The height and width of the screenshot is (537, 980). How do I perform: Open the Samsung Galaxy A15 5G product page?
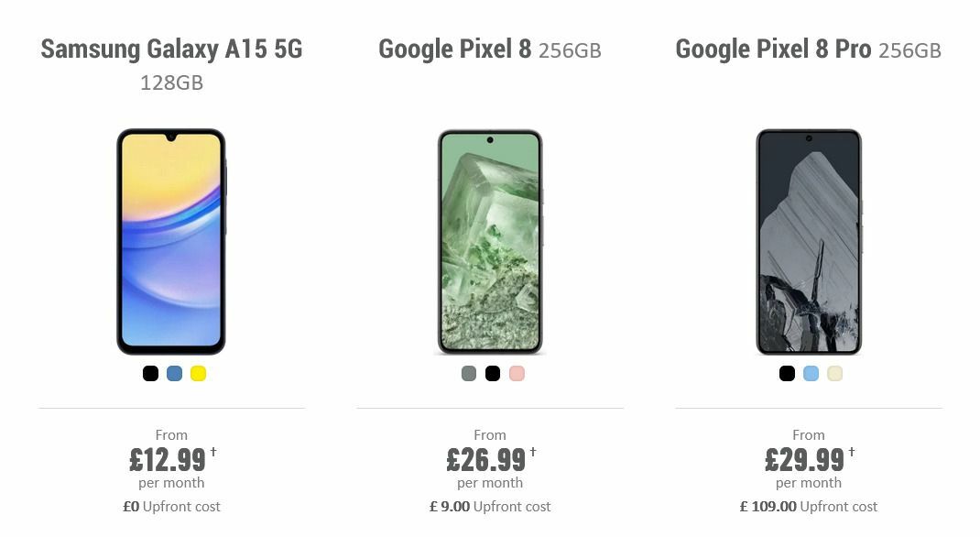[172, 49]
